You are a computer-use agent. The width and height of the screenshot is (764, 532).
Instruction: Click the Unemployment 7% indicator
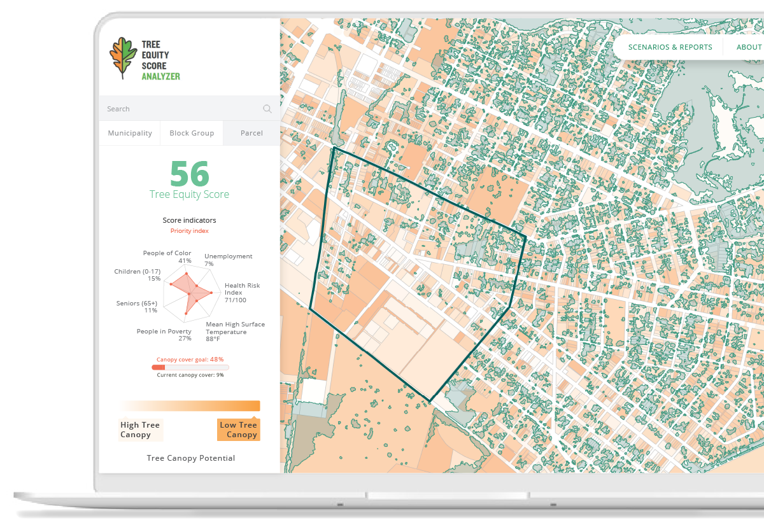point(228,260)
